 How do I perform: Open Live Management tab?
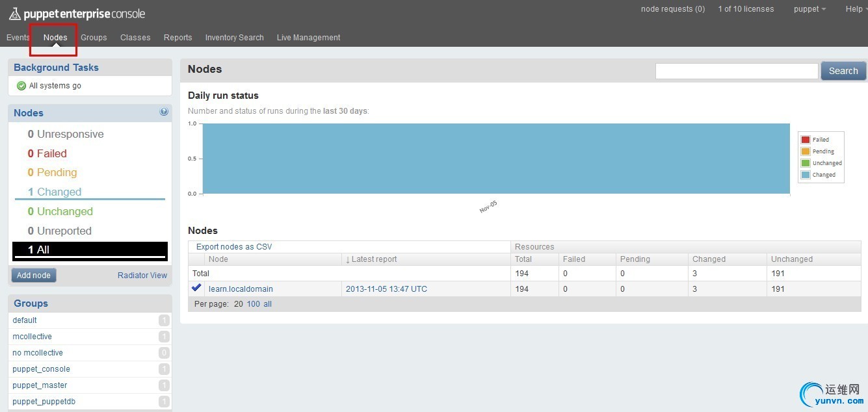pyautogui.click(x=308, y=38)
